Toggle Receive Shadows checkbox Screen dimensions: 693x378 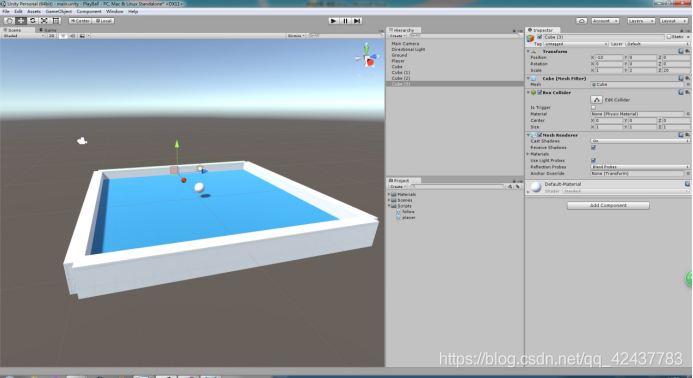tap(594, 148)
